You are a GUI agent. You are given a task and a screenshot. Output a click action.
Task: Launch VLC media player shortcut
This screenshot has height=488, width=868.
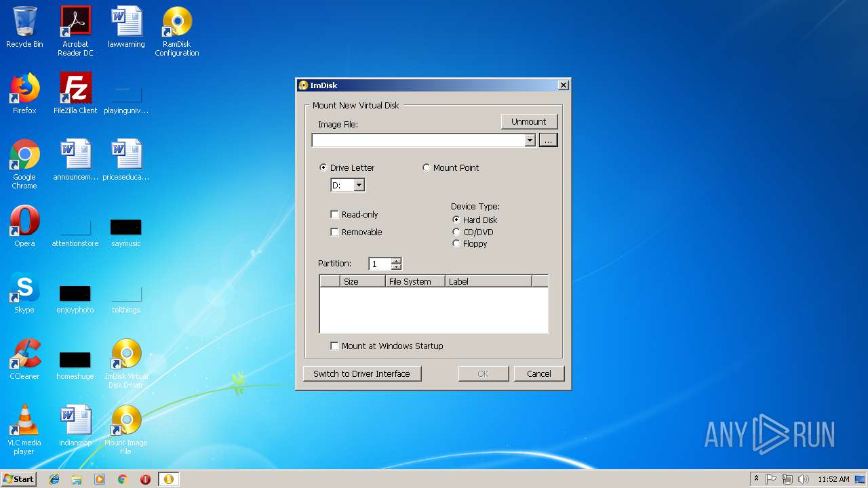point(24,430)
